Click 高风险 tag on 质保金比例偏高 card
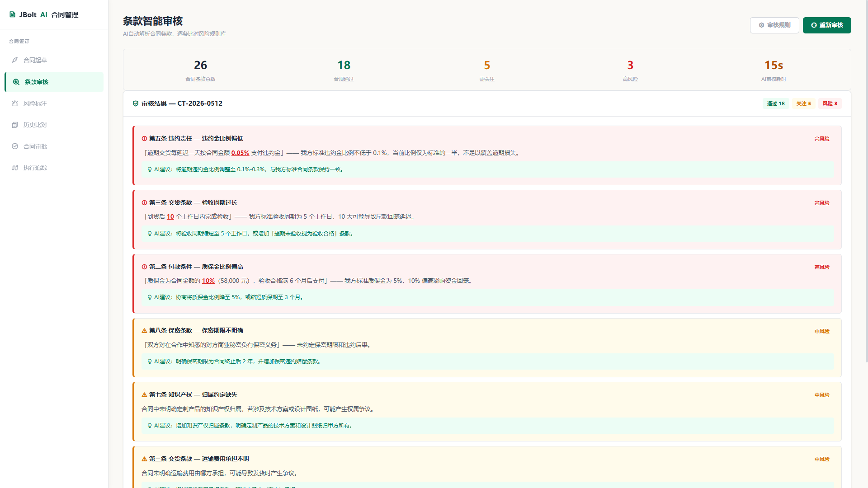The image size is (868, 488). (822, 267)
